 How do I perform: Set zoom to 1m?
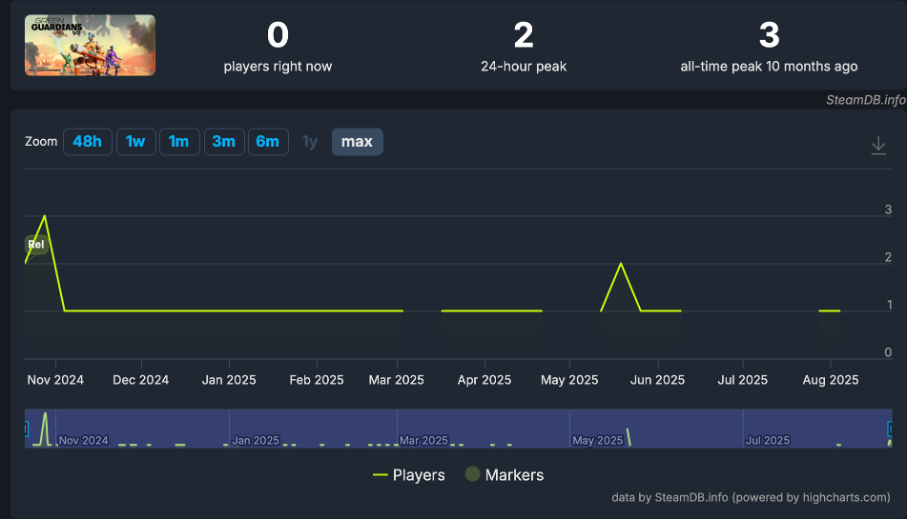click(x=179, y=142)
